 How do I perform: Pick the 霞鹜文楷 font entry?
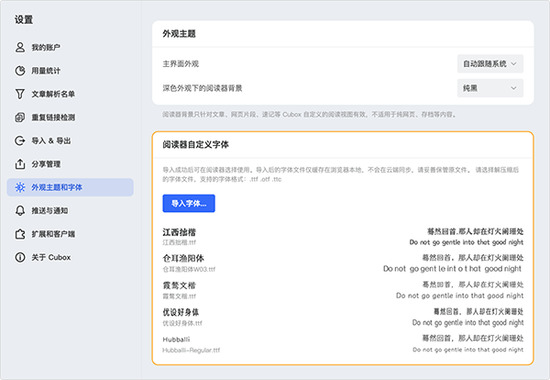pyautogui.click(x=343, y=290)
